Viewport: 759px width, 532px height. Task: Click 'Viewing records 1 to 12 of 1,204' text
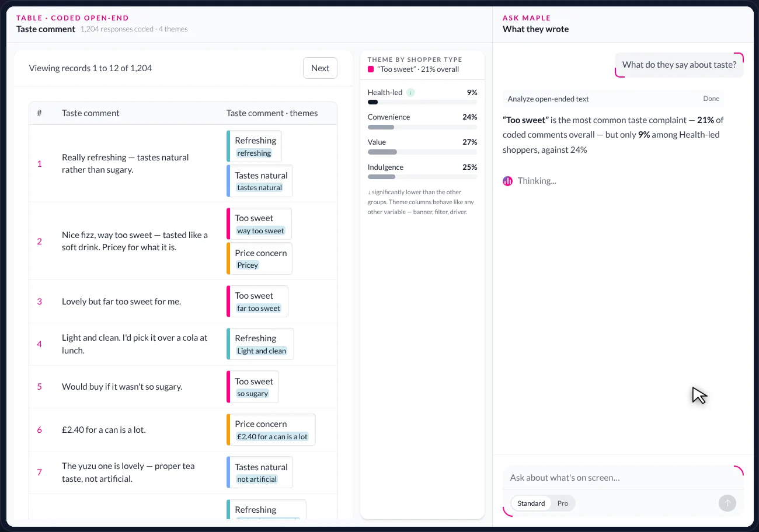[90, 68]
